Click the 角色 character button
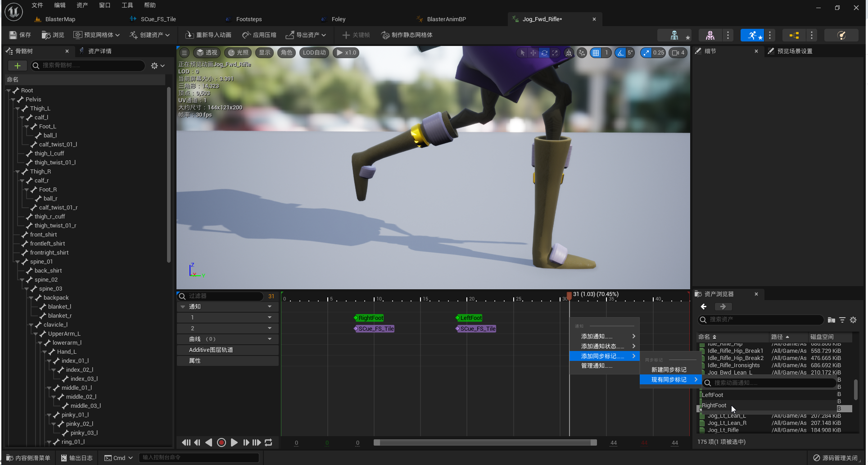The height and width of the screenshot is (465, 868). point(287,53)
